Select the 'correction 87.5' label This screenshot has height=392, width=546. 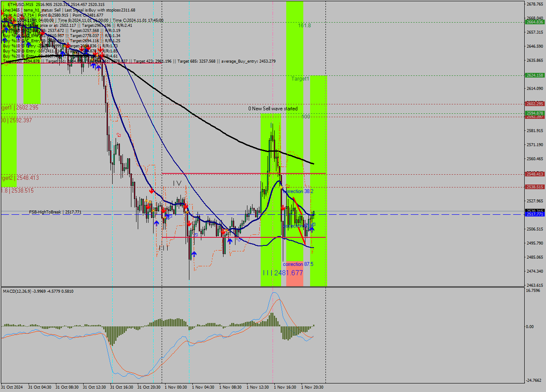298,264
